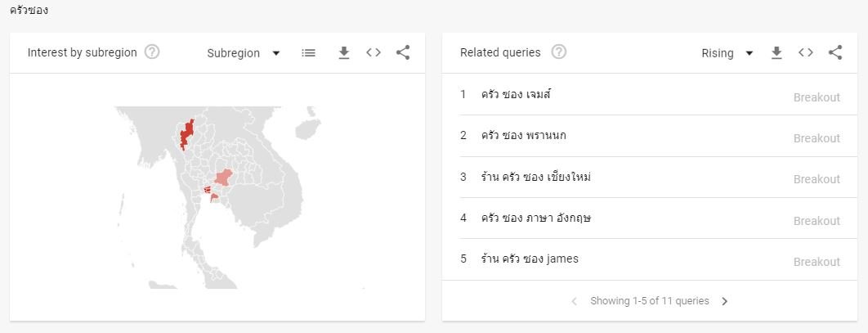Download Related queries data as CSV
The height and width of the screenshot is (333, 868).
[776, 53]
